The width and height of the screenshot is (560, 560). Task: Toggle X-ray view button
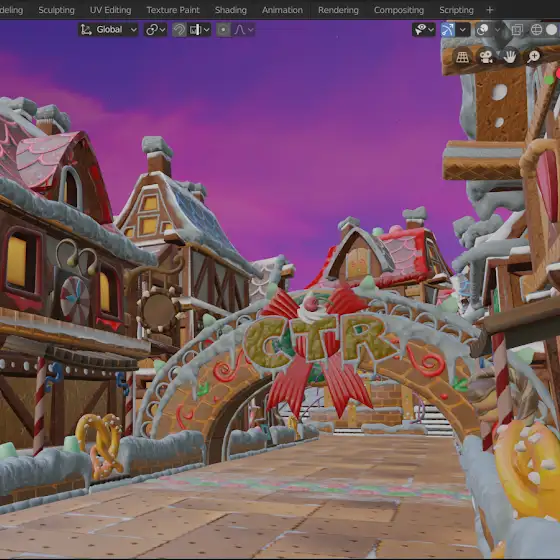(516, 30)
